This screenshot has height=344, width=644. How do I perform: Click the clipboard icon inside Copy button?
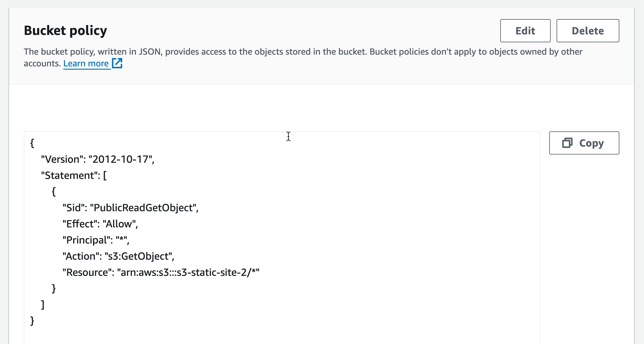click(567, 143)
